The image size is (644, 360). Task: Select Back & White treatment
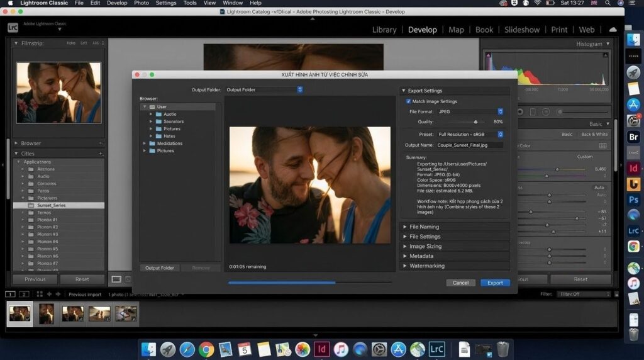(594, 135)
